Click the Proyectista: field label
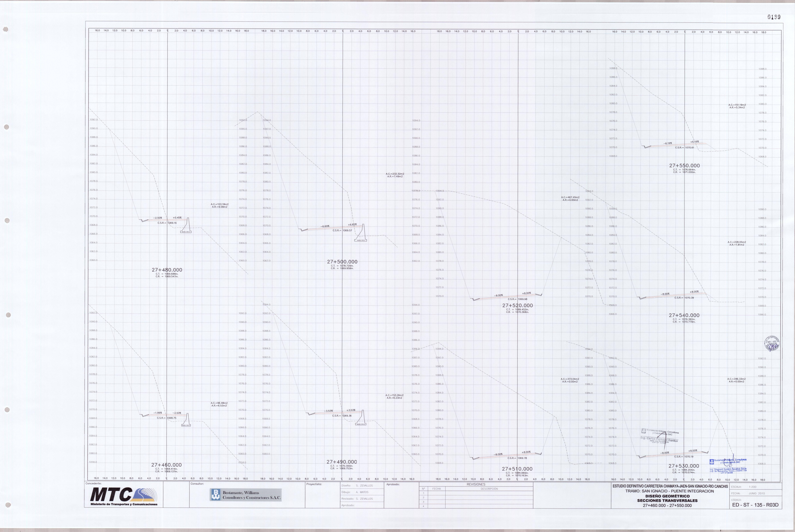 point(314,484)
